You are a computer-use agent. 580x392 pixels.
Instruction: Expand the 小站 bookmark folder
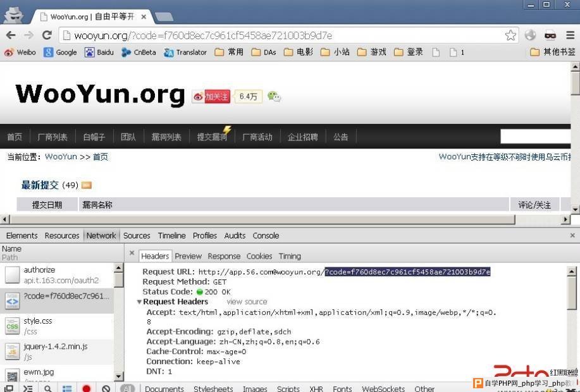[335, 52]
